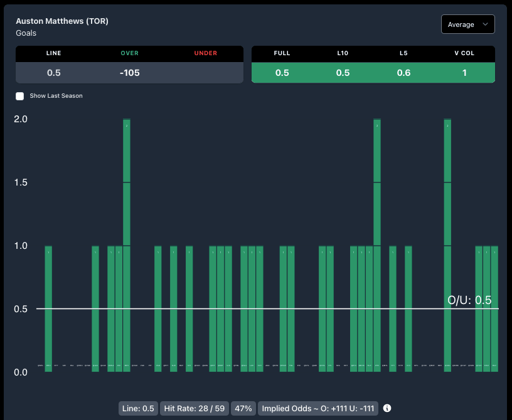Click the L5 average value 0.6
This screenshot has height=420, width=512.
point(403,73)
